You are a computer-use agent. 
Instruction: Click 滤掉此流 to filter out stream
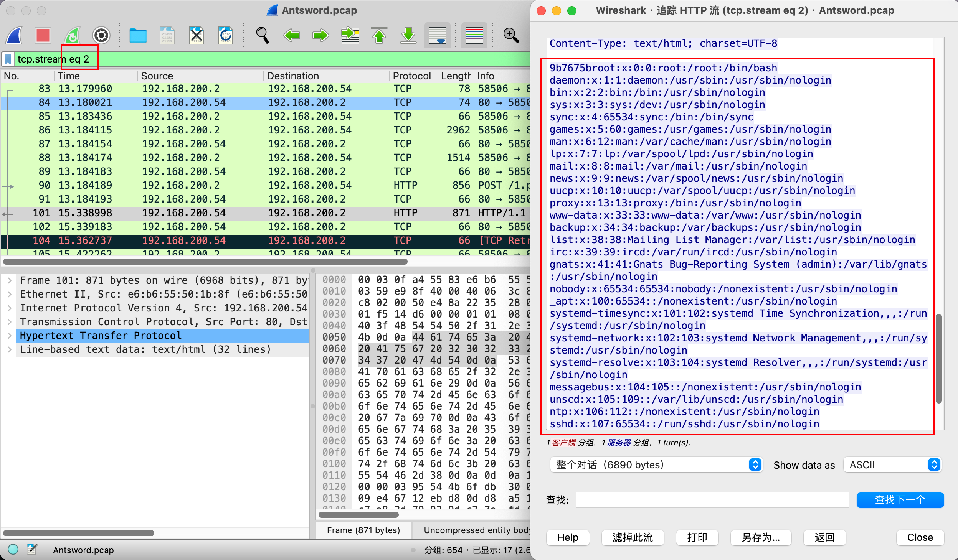coord(633,537)
